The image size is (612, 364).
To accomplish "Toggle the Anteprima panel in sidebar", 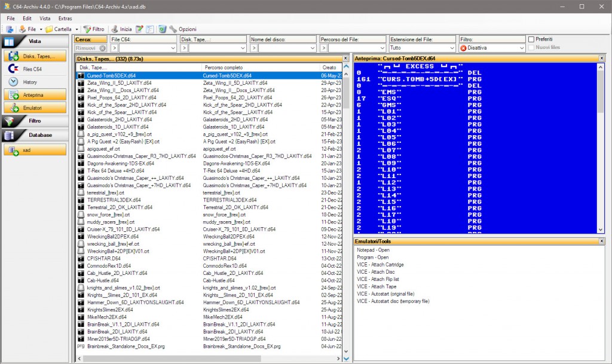I will [35, 95].
